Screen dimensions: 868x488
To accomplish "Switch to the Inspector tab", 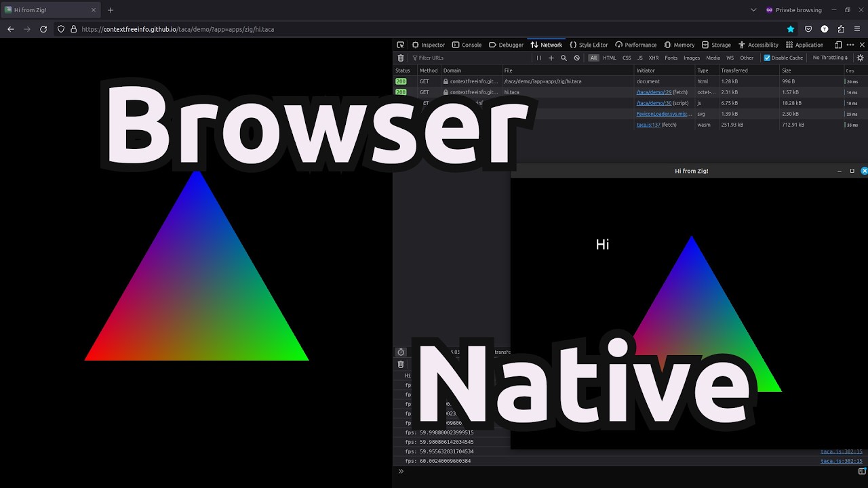I will (428, 45).
